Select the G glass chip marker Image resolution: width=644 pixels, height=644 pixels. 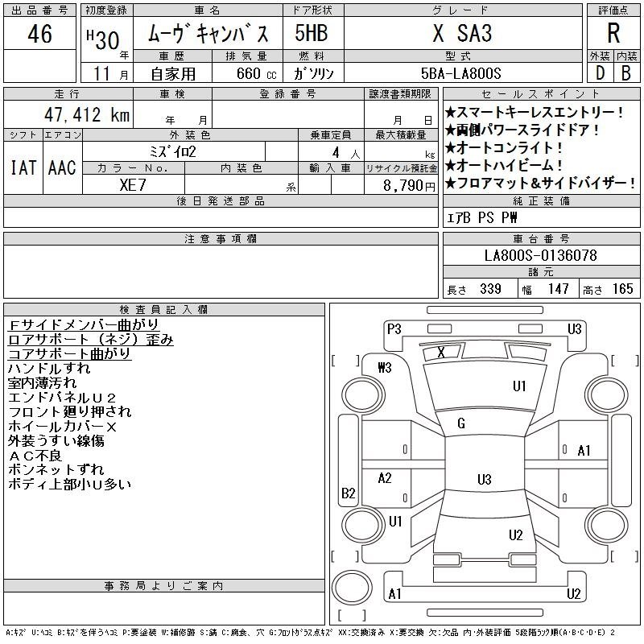461,423
